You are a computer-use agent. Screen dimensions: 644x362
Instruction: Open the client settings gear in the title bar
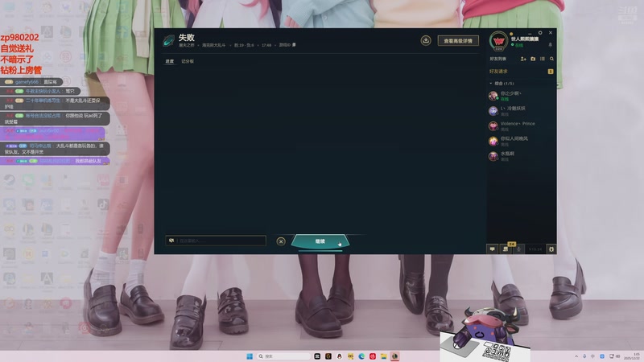[540, 33]
